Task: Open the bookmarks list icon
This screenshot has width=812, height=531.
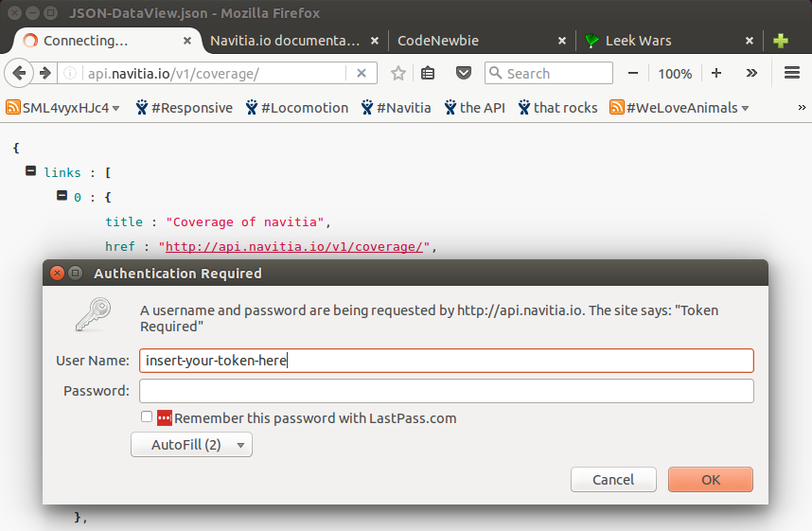Action: 428,73
